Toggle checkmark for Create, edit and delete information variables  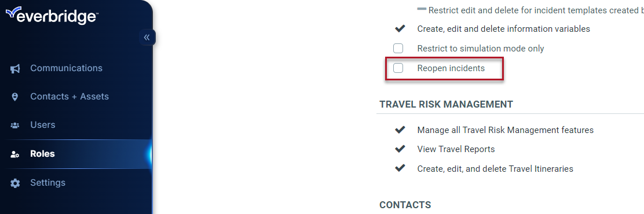tap(400, 29)
